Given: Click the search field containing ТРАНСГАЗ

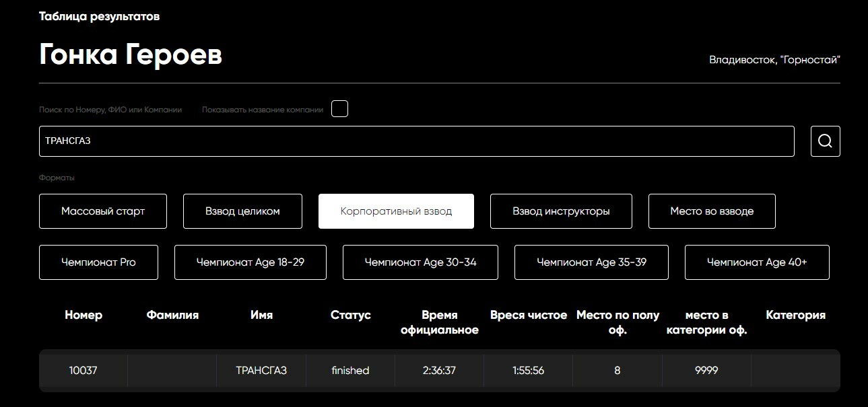Looking at the screenshot, I should point(417,141).
